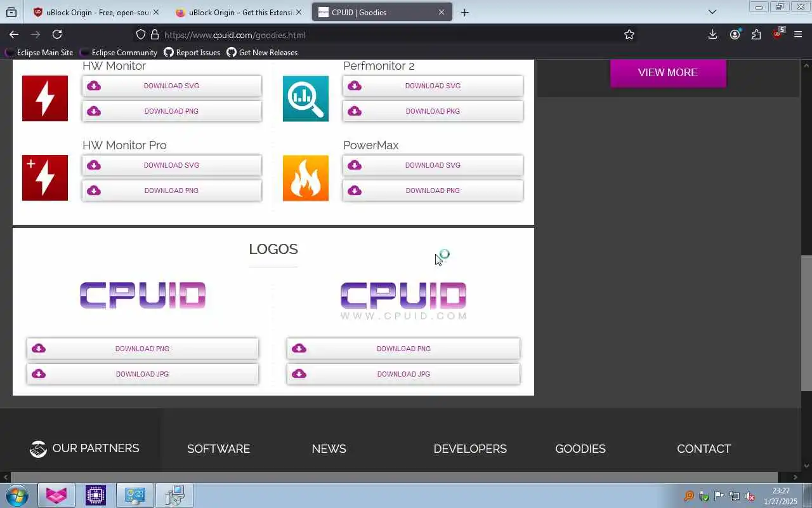Click the vertical scrollbar thumb
The height and width of the screenshot is (508, 812).
(806, 323)
